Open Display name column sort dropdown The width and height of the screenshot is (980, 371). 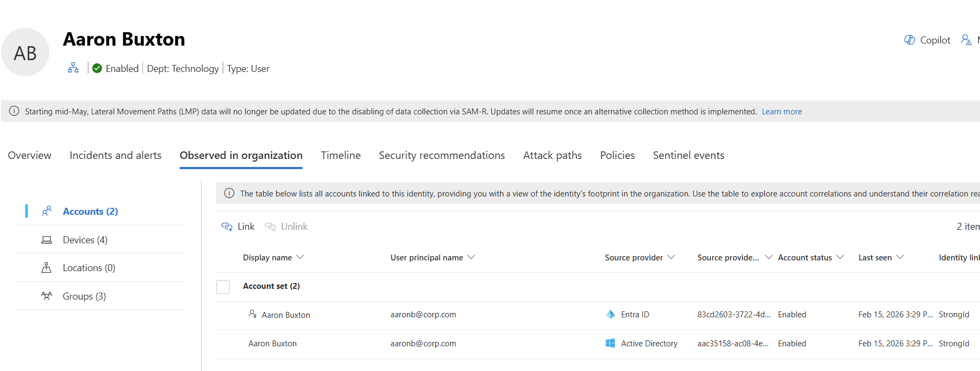300,257
